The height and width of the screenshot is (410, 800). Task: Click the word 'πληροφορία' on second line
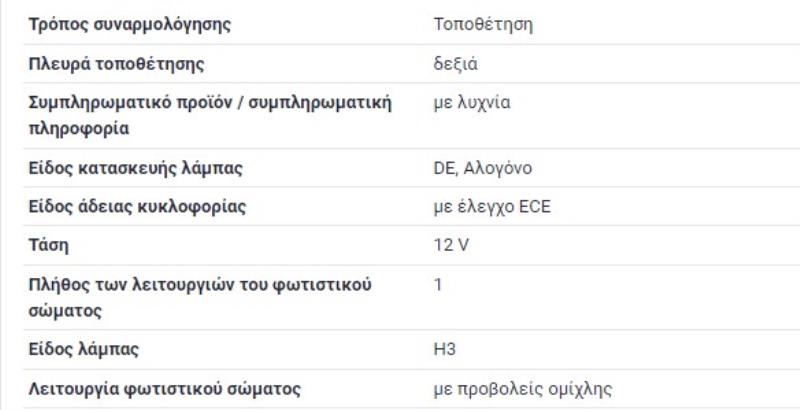coord(78,129)
